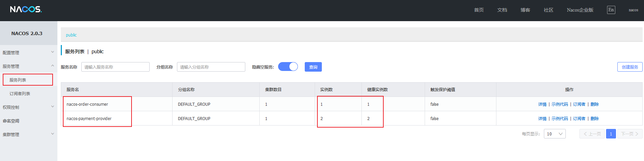Screen dimensions: 644x161
Task: Focus the group name input field
Action: tap(211, 67)
